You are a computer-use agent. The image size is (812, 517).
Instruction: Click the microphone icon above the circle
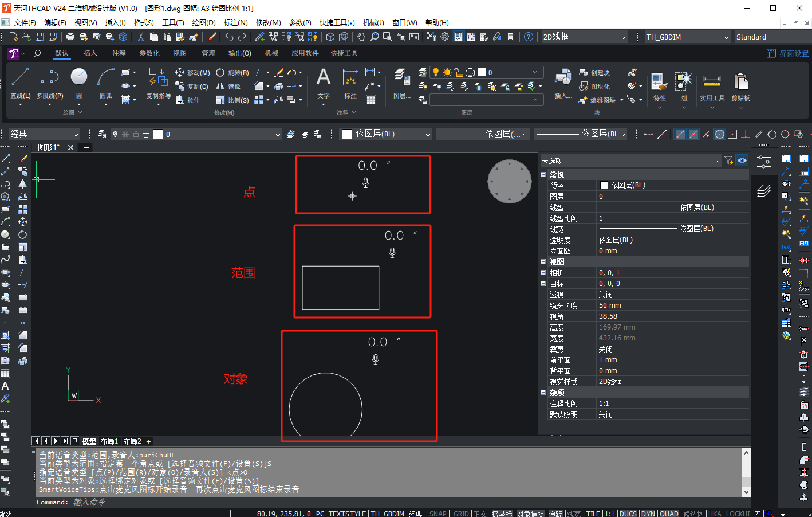tap(376, 359)
